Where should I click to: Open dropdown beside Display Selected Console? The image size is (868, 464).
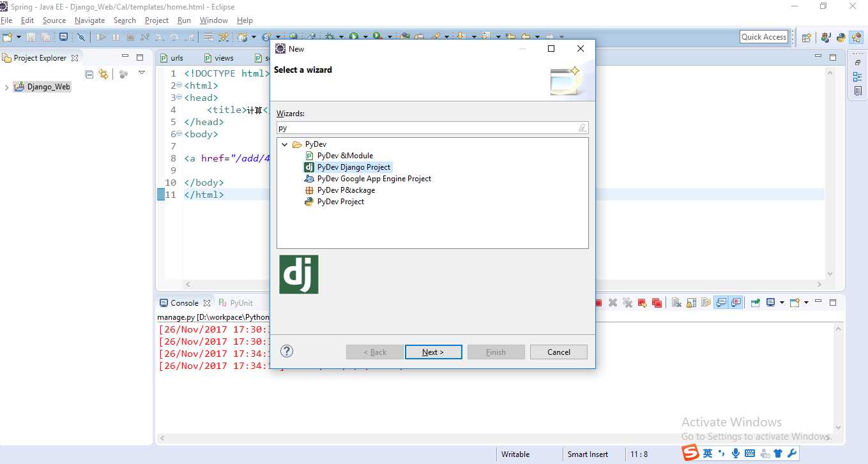(782, 303)
